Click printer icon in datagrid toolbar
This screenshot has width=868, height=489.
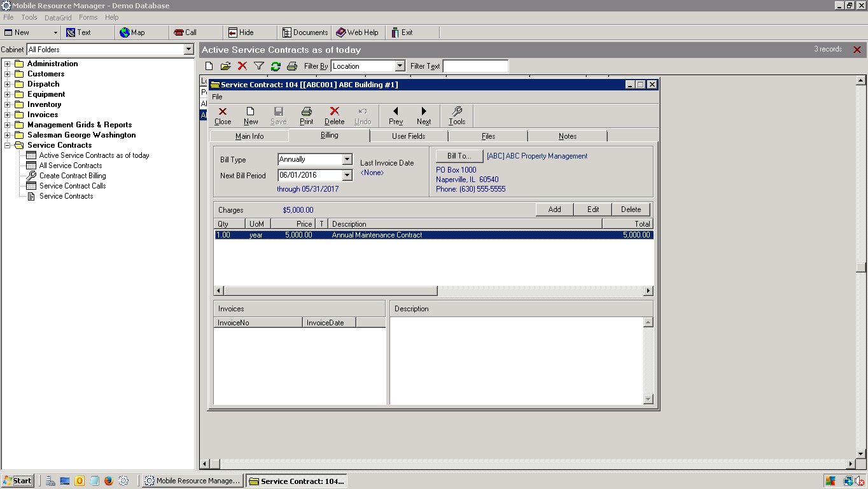291,66
